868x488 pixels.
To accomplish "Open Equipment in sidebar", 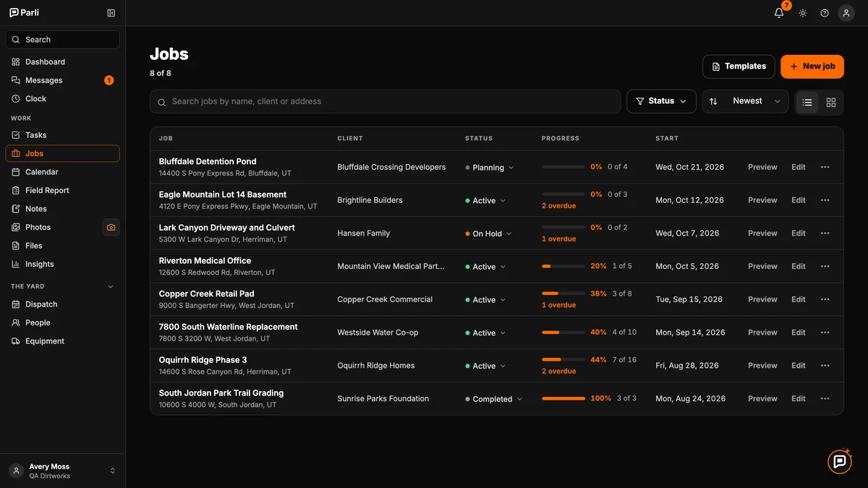I will (62, 341).
